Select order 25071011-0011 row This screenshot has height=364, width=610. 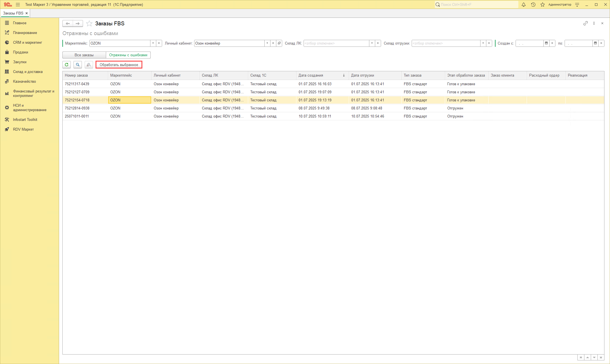click(333, 116)
